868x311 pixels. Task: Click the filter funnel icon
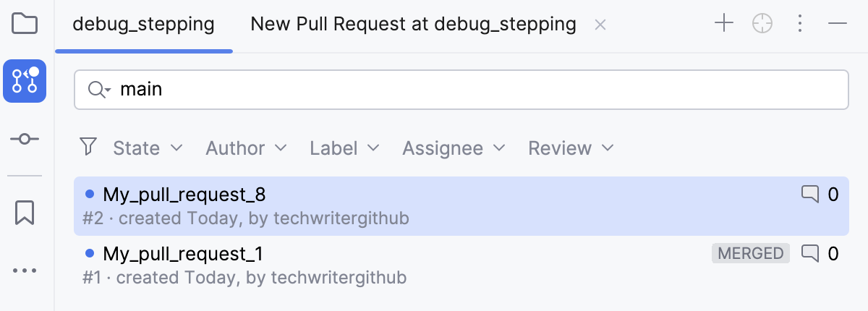(x=88, y=148)
